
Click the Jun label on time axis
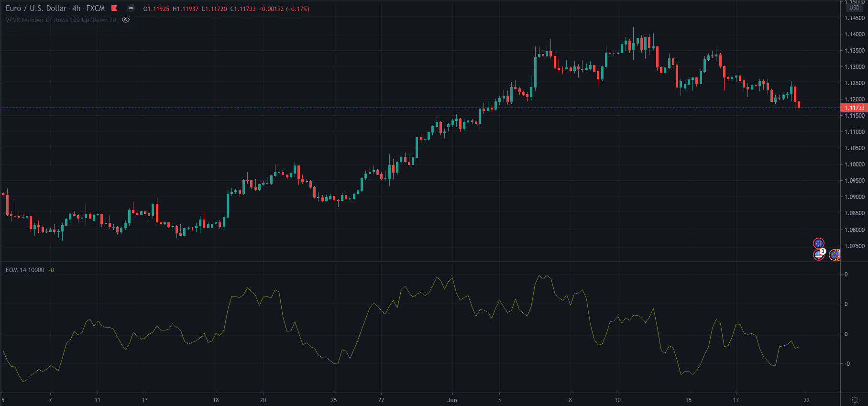[452, 400]
